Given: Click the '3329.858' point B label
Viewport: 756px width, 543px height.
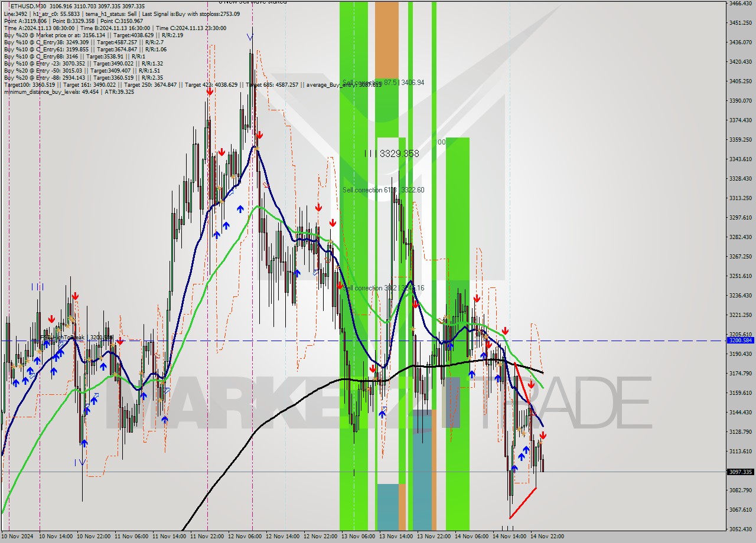Looking at the screenshot, I should pyautogui.click(x=399, y=153).
